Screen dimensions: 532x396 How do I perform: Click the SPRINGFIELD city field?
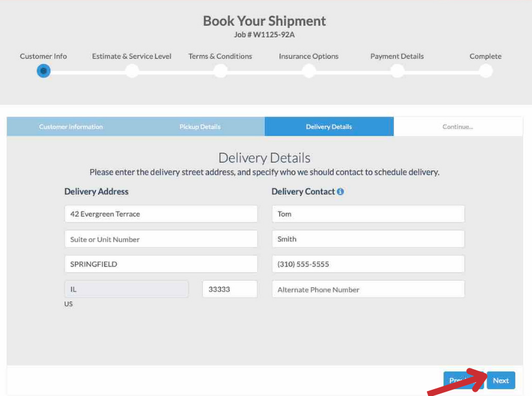[161, 264]
